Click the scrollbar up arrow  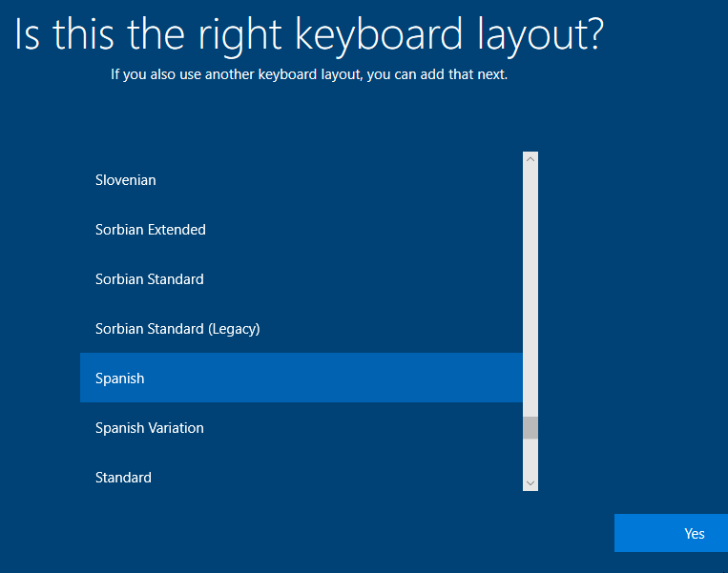[x=530, y=159]
